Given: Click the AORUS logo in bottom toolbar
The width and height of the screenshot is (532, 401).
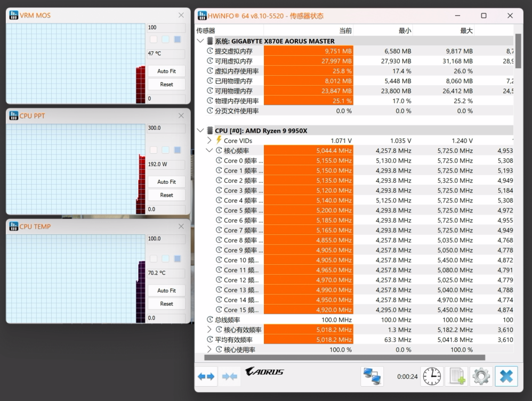Looking at the screenshot, I should (x=264, y=372).
